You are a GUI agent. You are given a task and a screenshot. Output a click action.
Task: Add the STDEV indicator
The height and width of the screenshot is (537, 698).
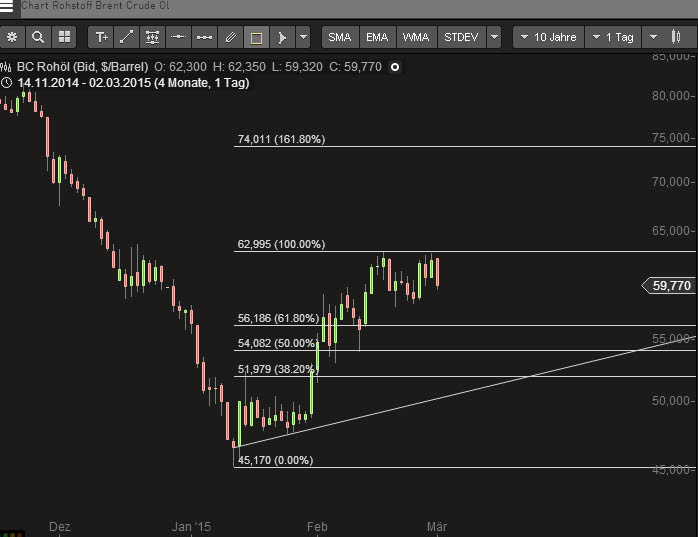(x=461, y=37)
